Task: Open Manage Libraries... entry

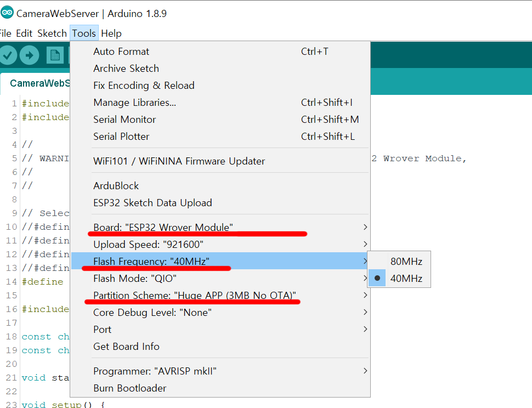Action: coord(220,102)
